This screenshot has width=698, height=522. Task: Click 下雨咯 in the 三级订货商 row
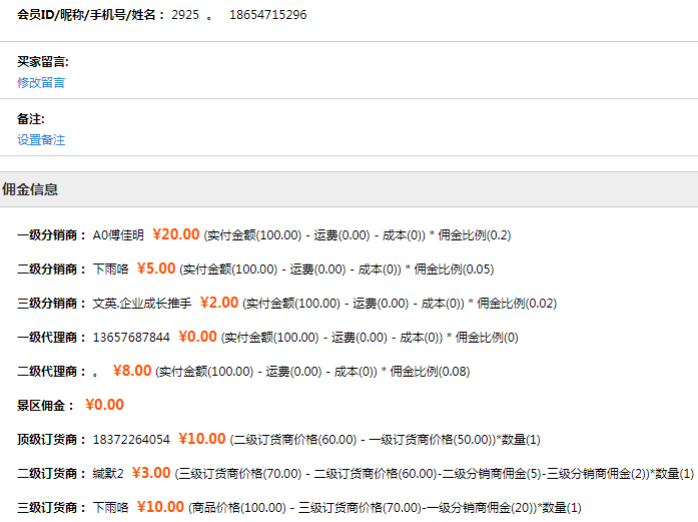[x=110, y=507]
